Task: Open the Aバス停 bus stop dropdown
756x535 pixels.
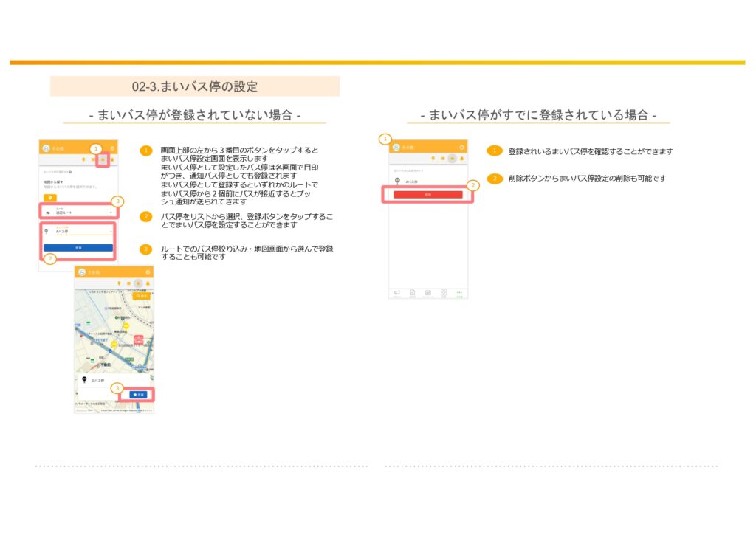Action: [78, 231]
